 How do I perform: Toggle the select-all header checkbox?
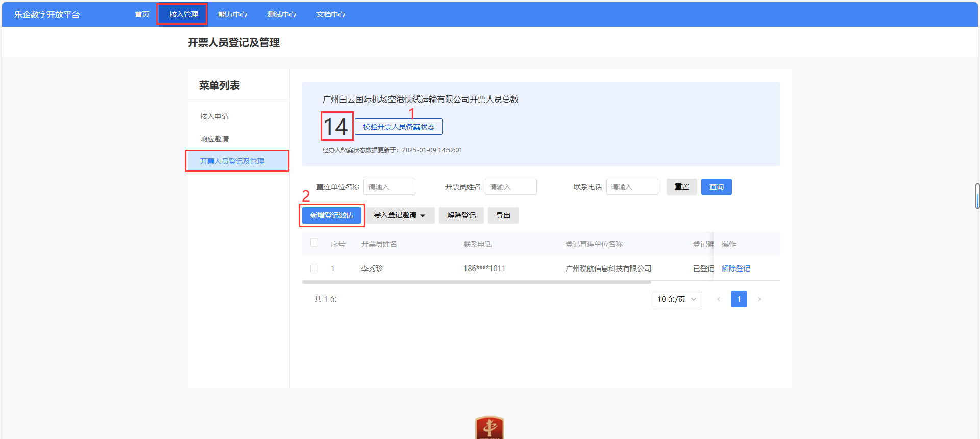(x=314, y=242)
